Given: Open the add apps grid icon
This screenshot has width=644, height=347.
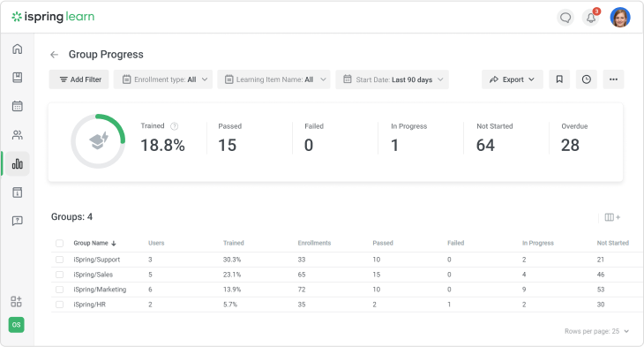Looking at the screenshot, I should [16, 301].
